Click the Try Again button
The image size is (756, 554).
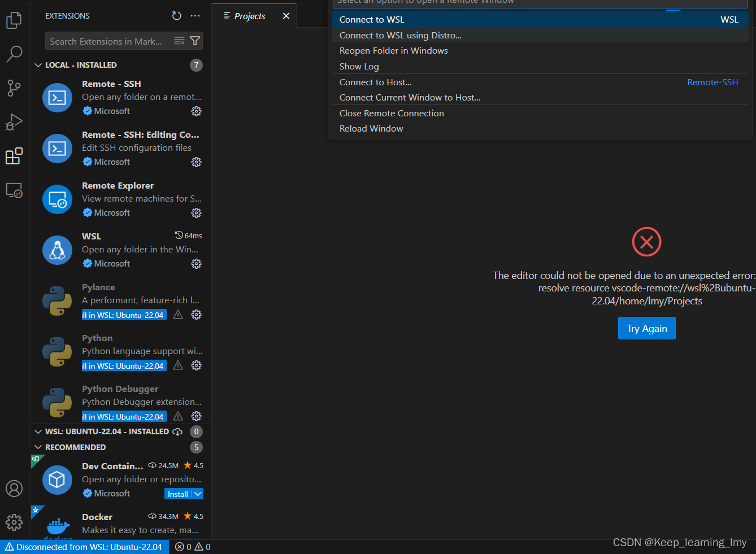(x=647, y=328)
